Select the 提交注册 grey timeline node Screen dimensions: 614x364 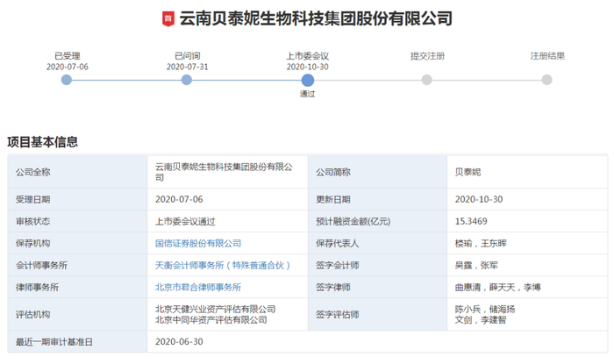pos(427,80)
